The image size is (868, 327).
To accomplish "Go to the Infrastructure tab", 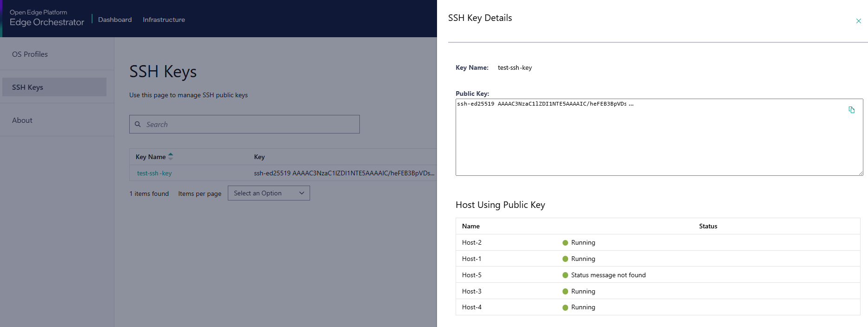I will point(164,20).
